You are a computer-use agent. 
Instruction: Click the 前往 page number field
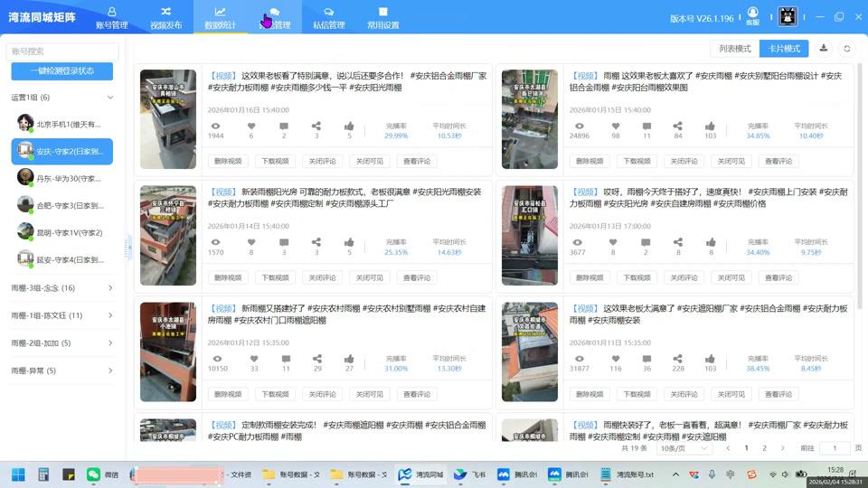coord(835,448)
